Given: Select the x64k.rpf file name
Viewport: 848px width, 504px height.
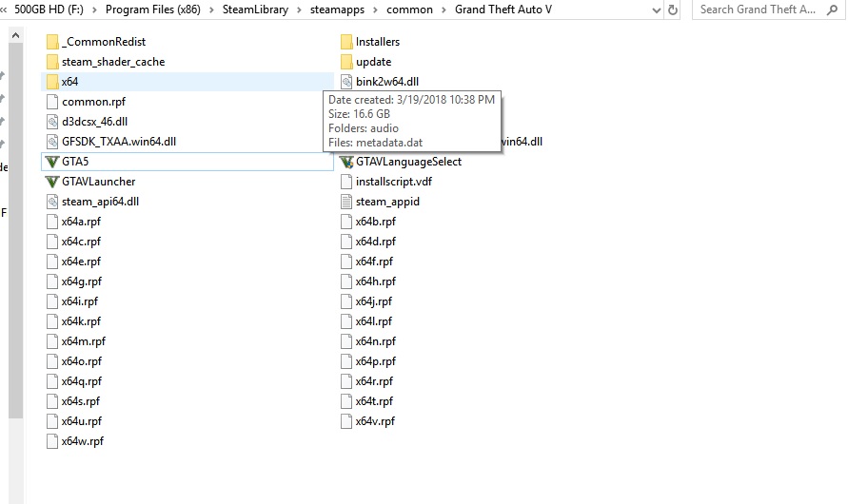Looking at the screenshot, I should coord(81,321).
